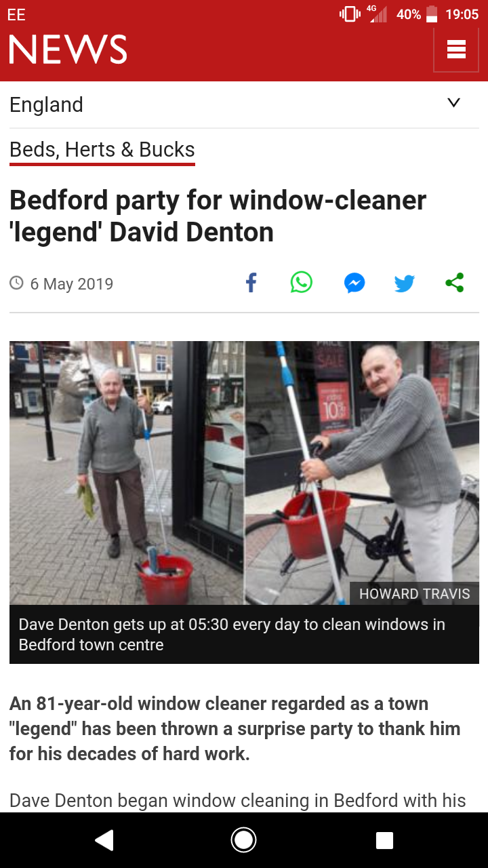
Task: Tap the Howard Travis photo credit
Action: pos(415,593)
